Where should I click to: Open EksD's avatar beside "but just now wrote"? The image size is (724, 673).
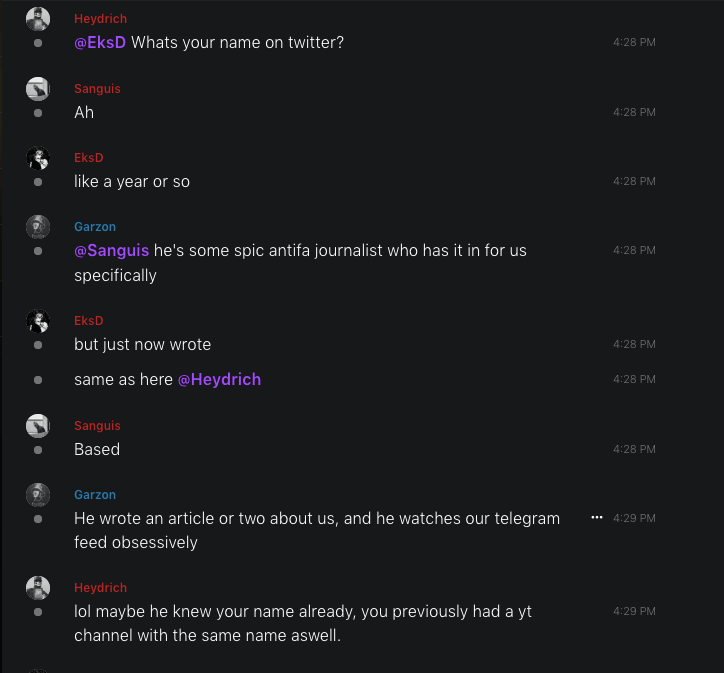tap(38, 321)
